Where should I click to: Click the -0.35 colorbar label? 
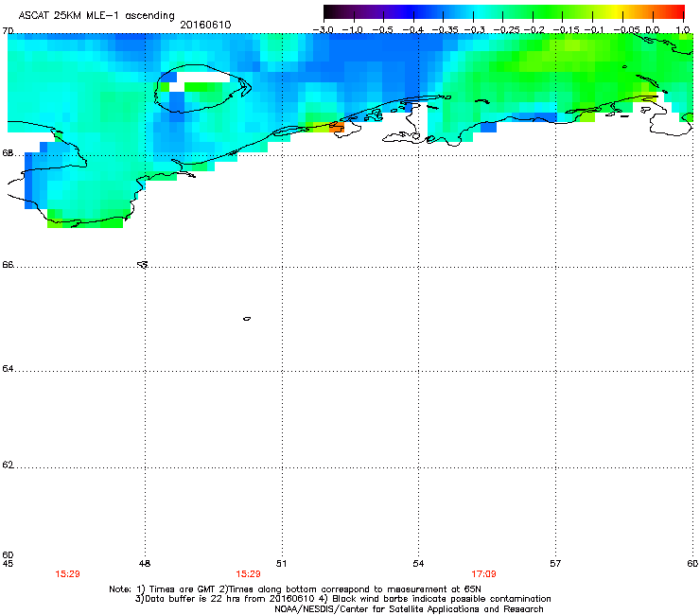[x=445, y=30]
